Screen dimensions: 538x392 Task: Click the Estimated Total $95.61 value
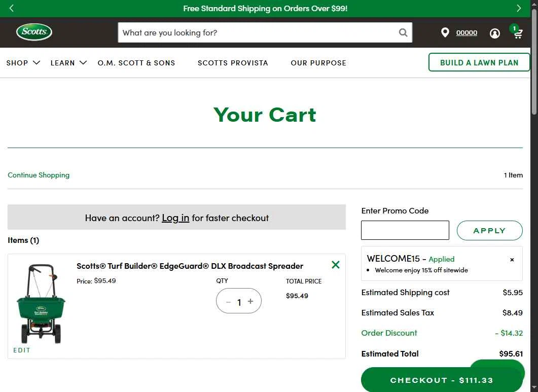[511, 353]
